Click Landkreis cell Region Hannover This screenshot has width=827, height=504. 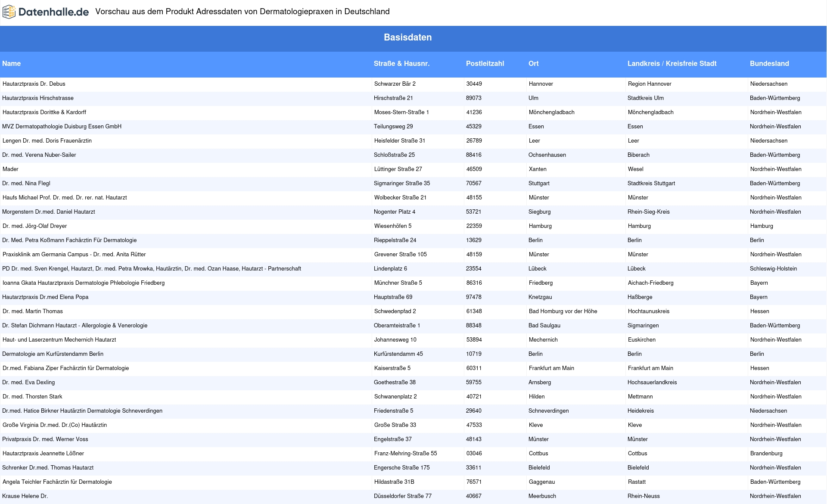[x=650, y=84]
